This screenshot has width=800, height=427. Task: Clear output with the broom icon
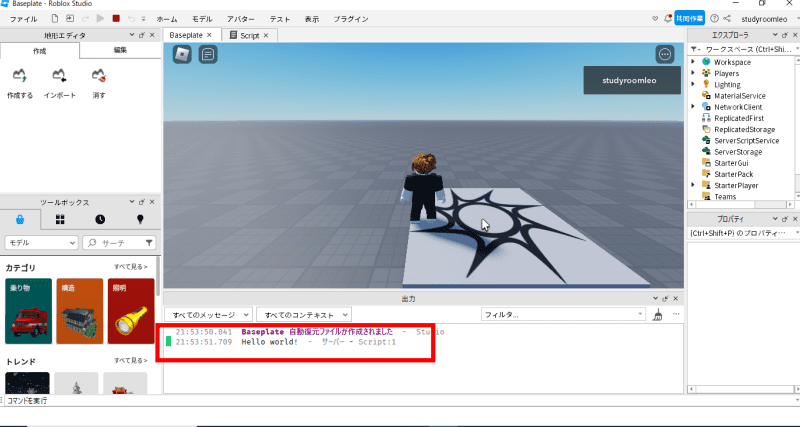(658, 315)
